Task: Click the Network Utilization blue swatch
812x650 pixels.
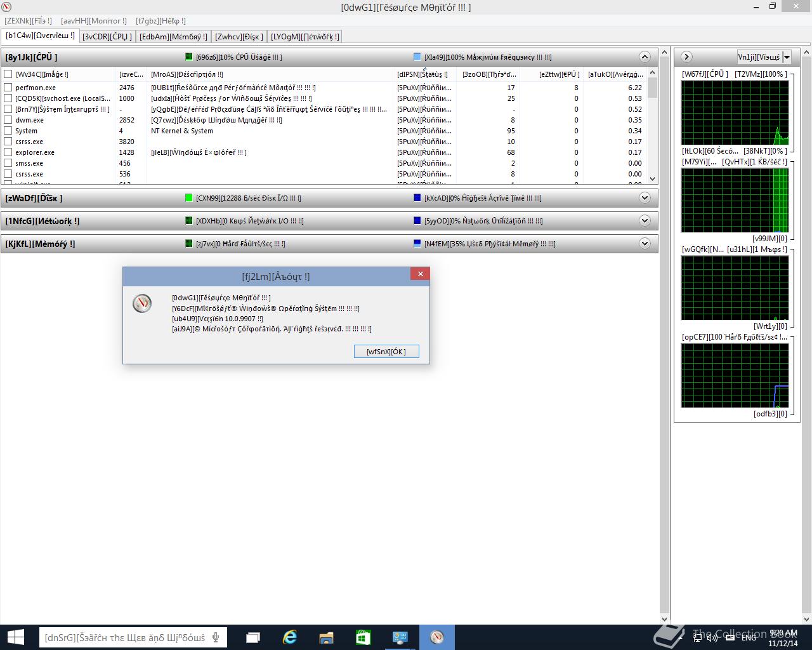Action: click(417, 221)
